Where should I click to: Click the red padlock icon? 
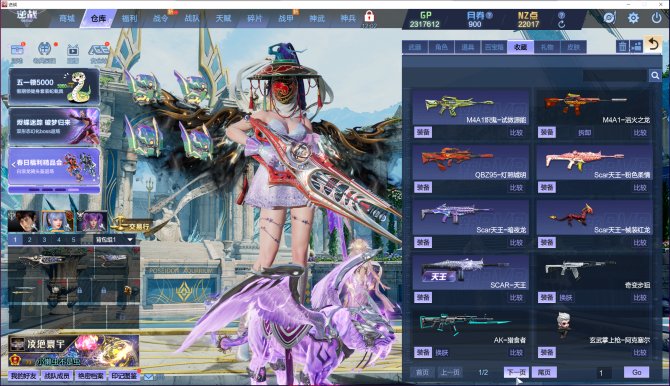369,17
